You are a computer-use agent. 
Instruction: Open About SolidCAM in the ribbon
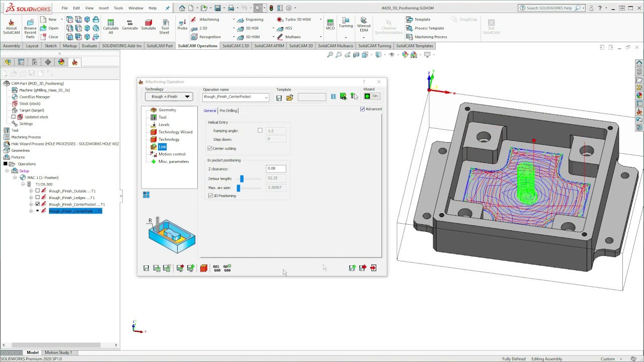coord(11,27)
